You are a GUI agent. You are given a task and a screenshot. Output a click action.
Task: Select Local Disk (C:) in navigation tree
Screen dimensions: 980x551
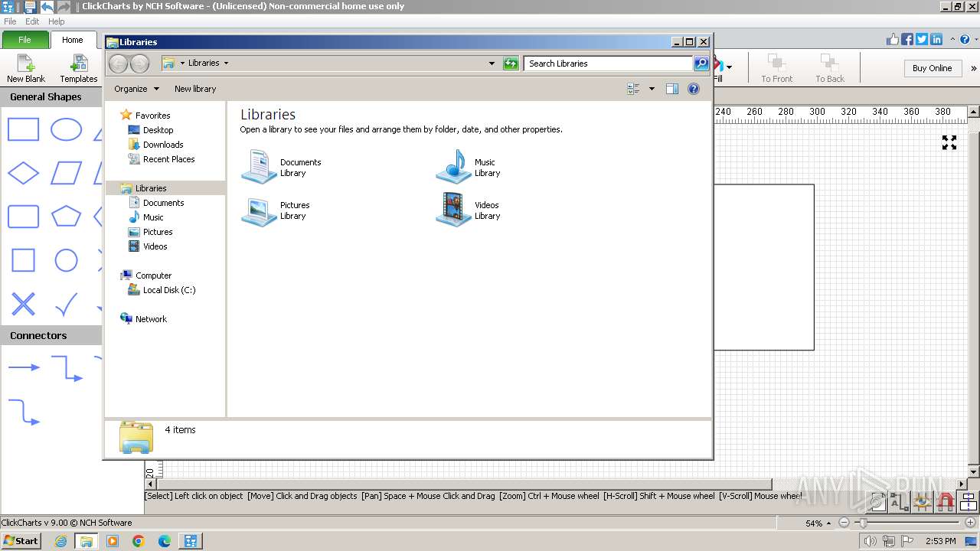[x=162, y=290]
